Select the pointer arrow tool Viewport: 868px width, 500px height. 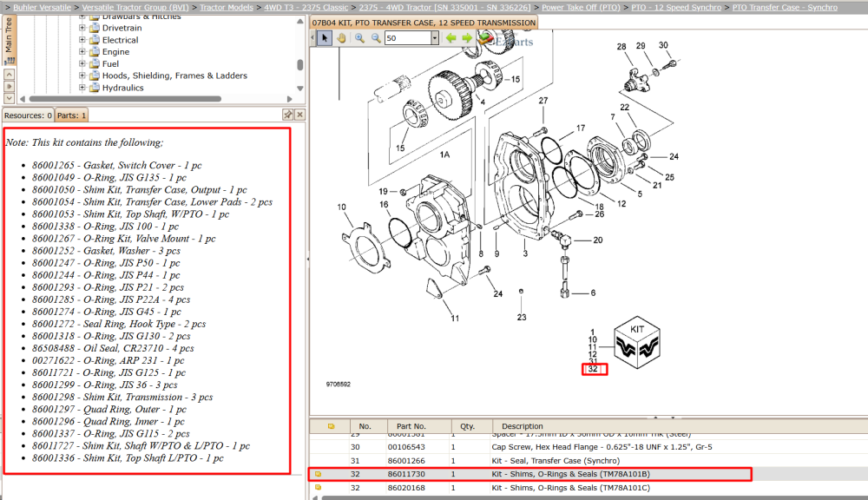(325, 38)
